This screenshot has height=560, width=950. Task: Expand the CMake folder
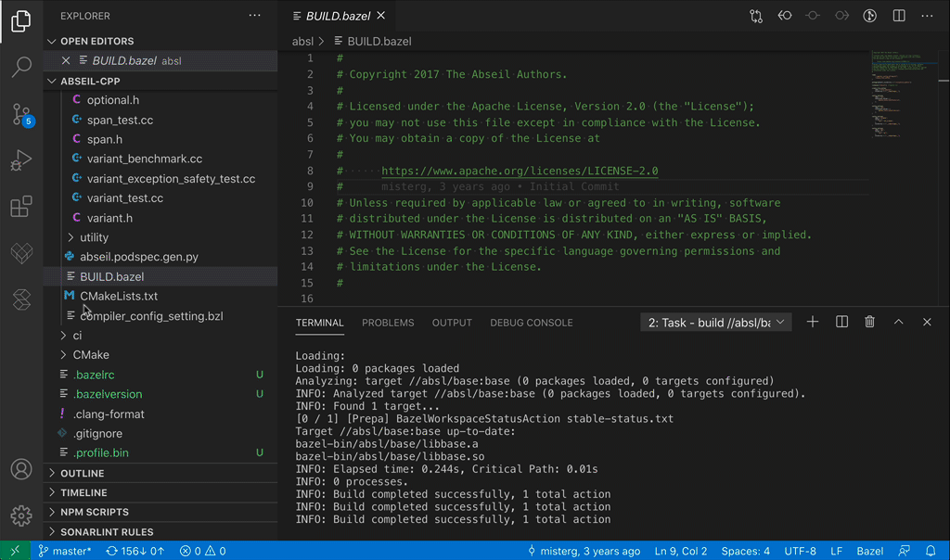pos(91,355)
